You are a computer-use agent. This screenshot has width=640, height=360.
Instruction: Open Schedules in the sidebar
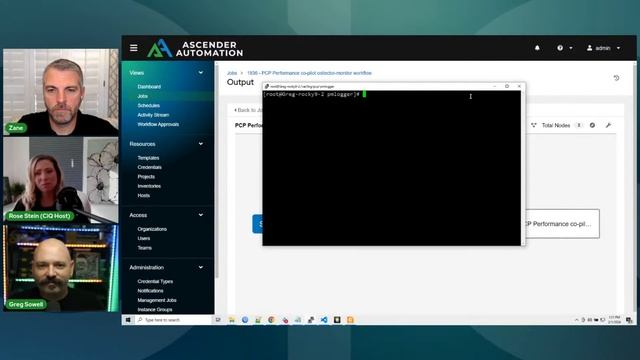tap(149, 105)
